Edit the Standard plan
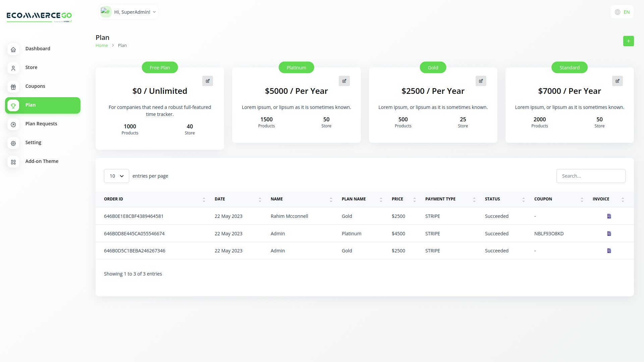This screenshot has height=362, width=644. [x=617, y=81]
